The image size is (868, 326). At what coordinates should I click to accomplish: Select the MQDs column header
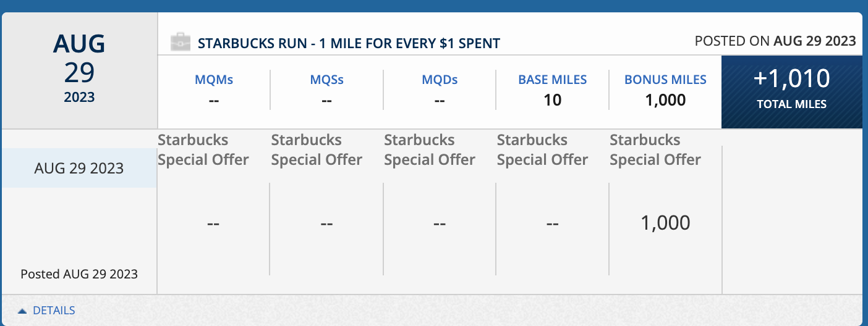[440, 80]
